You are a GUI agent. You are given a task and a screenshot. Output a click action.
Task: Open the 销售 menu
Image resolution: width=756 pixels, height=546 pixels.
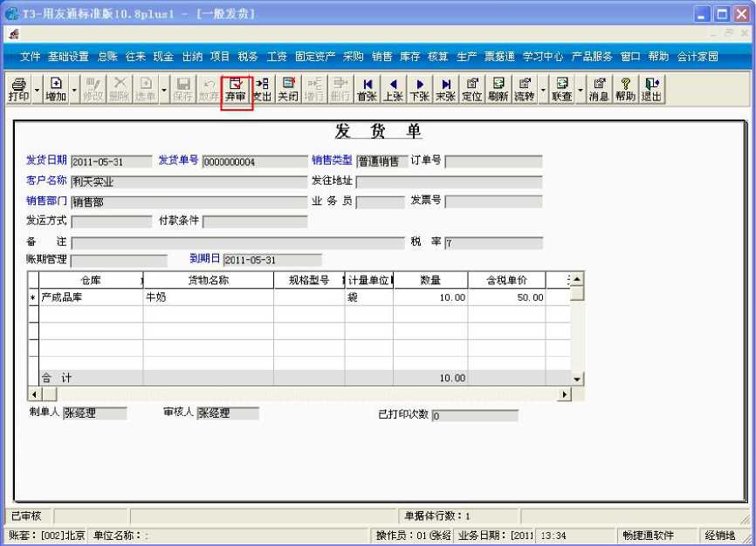(381, 57)
